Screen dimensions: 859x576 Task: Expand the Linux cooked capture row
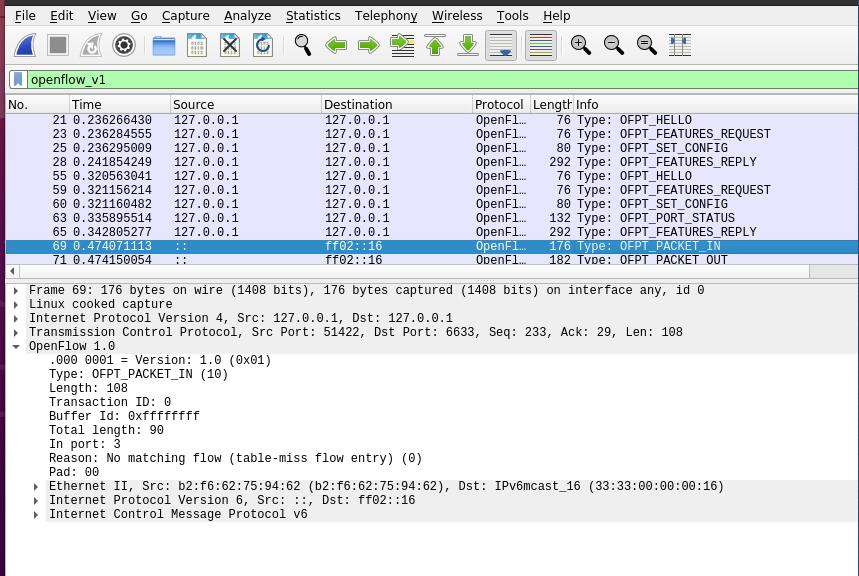[x=16, y=304]
